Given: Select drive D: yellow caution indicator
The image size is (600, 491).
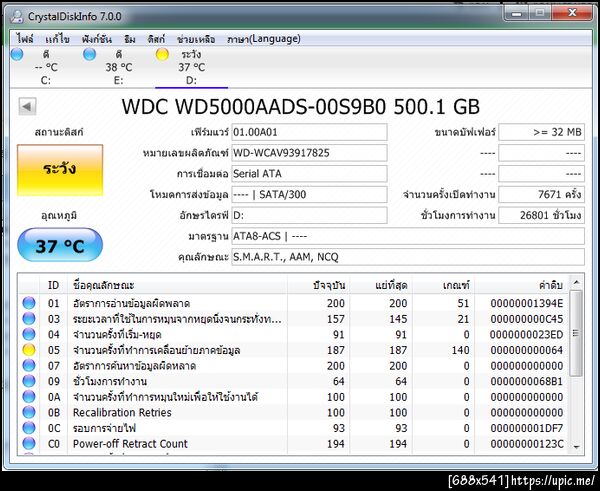Looking at the screenshot, I should [x=162, y=54].
